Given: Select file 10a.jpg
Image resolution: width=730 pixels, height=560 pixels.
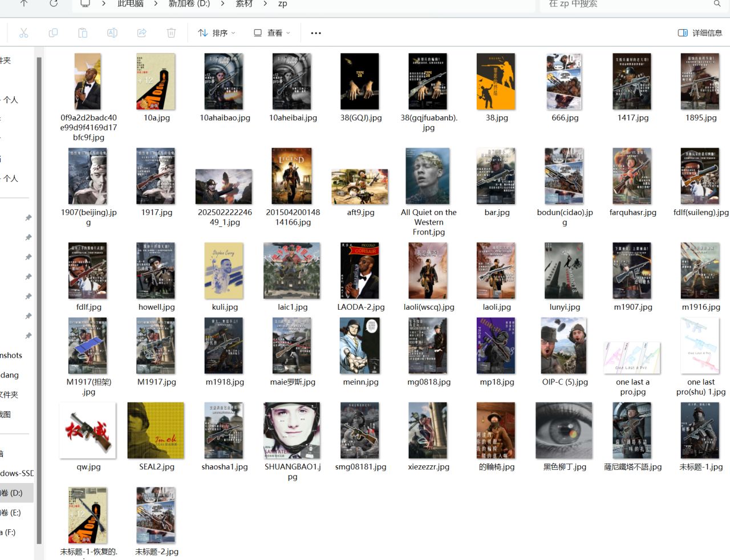Looking at the screenshot, I should pos(156,88).
